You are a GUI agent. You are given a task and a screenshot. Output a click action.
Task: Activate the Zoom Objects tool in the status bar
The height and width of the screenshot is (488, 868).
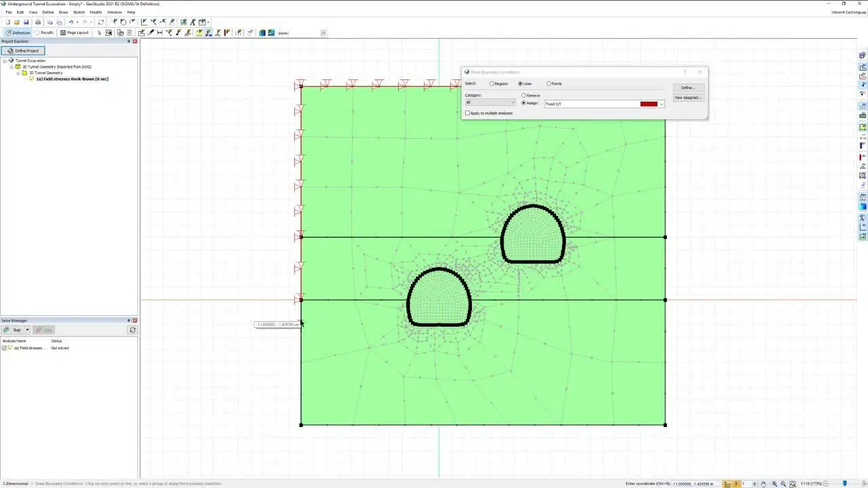coord(793,483)
